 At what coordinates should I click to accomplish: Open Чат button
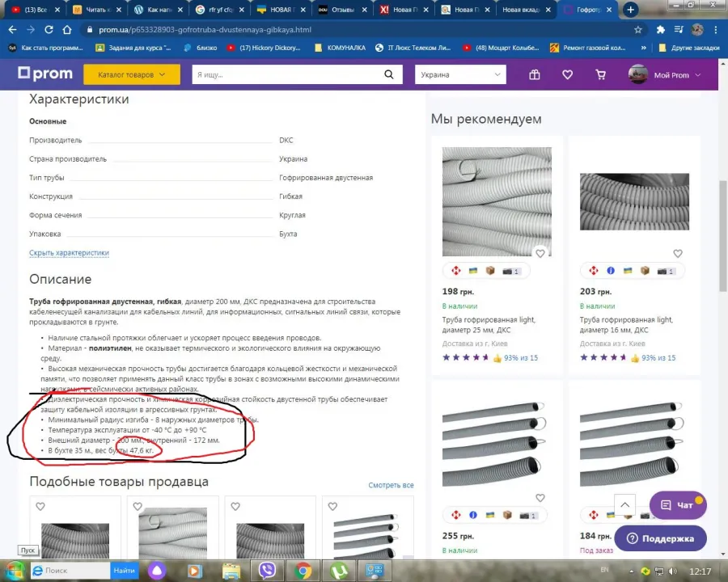pyautogui.click(x=678, y=505)
